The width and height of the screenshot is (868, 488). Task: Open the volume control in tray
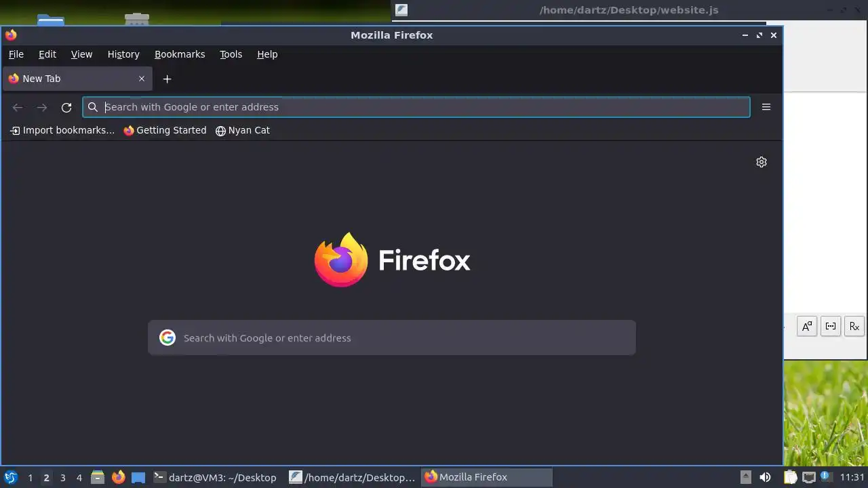[765, 477]
